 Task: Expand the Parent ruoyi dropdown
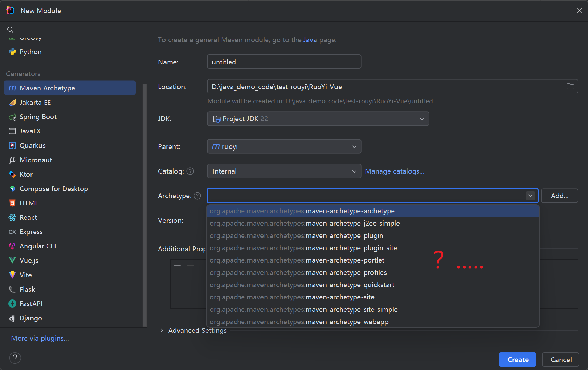(284, 147)
